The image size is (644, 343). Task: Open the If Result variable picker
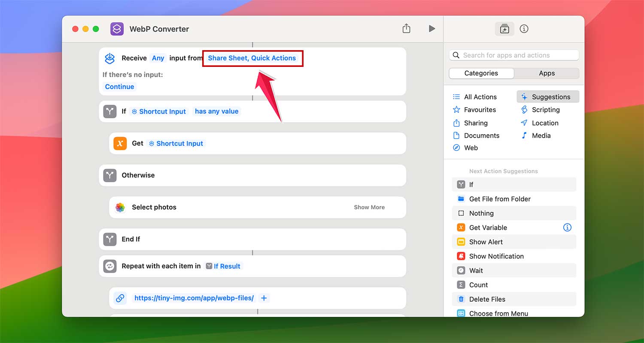pyautogui.click(x=223, y=266)
